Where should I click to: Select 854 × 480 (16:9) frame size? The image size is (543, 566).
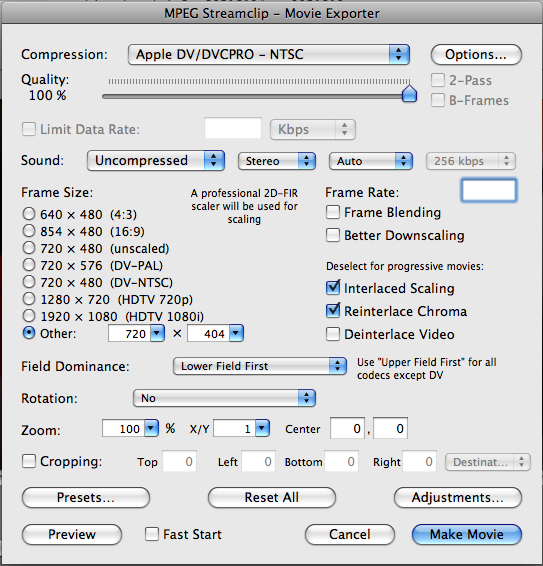click(29, 231)
